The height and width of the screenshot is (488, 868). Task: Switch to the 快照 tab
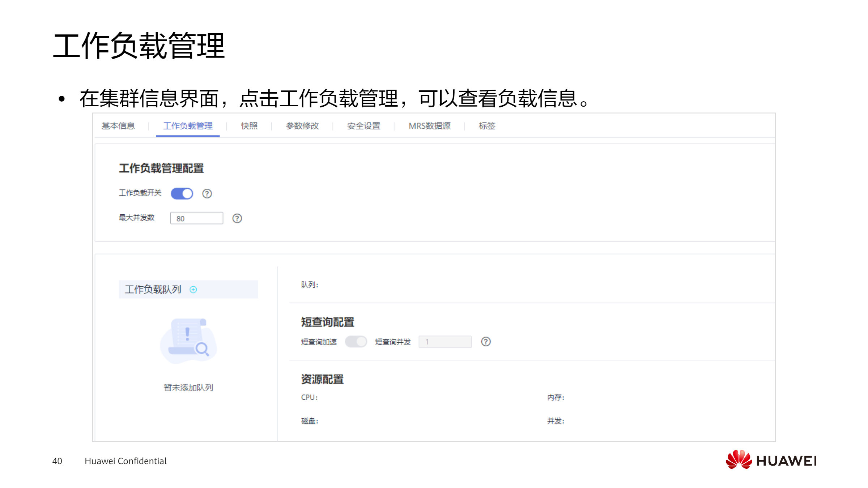tap(249, 126)
